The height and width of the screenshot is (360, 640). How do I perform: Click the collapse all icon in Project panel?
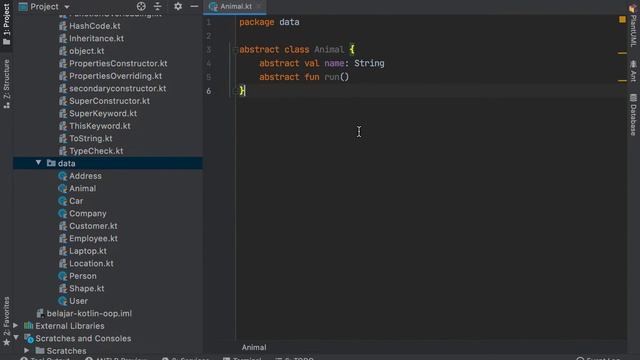point(158,6)
